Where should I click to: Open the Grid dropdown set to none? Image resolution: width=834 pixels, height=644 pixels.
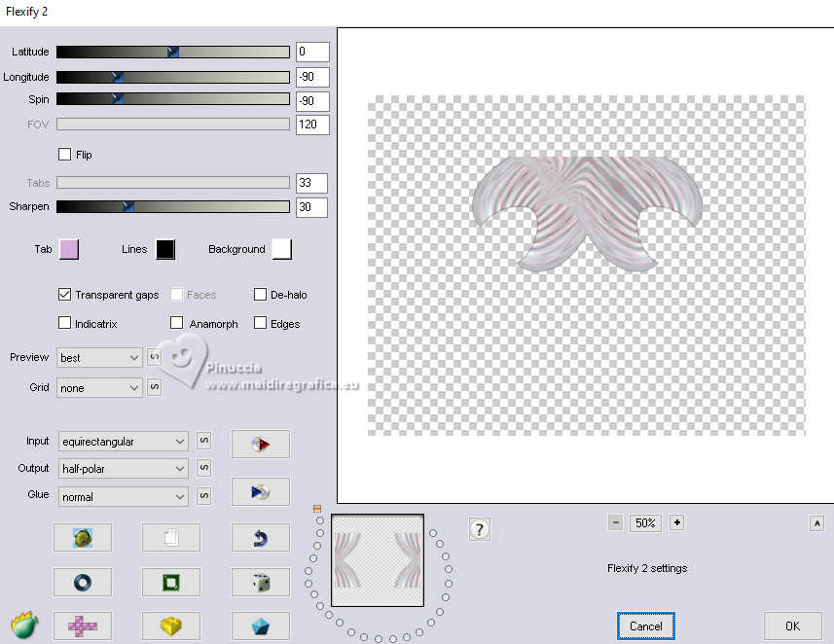[99, 388]
